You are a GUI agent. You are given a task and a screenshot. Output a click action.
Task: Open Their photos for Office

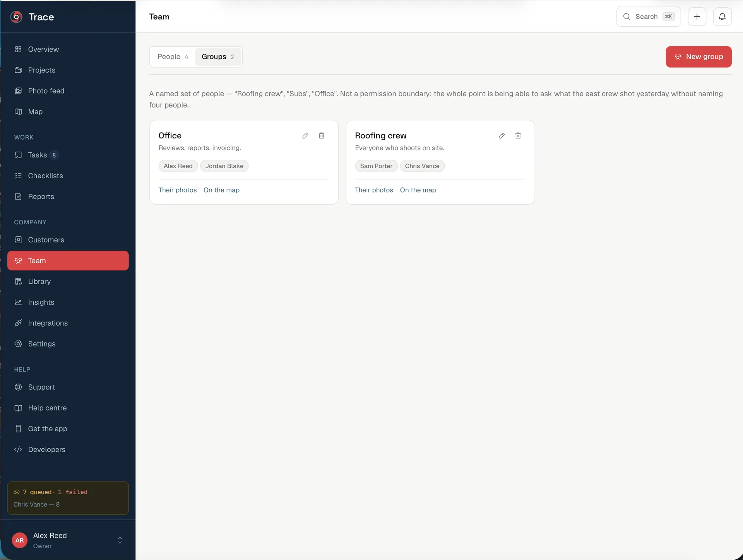178,190
